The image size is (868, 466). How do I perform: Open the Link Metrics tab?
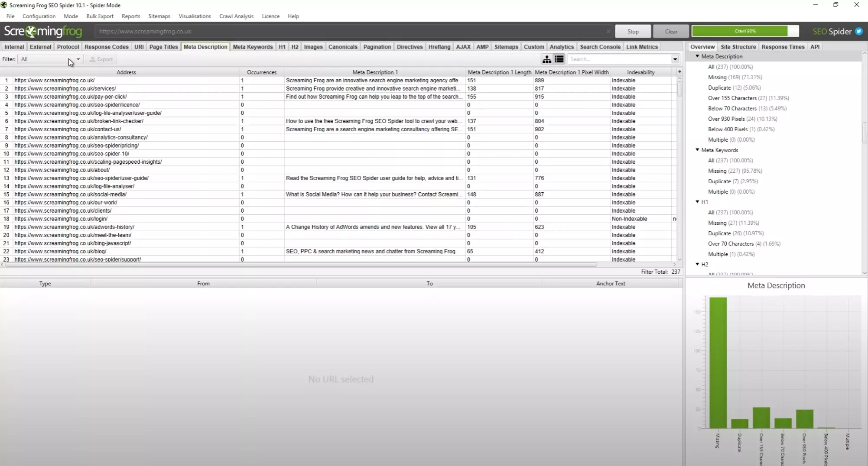pos(642,47)
